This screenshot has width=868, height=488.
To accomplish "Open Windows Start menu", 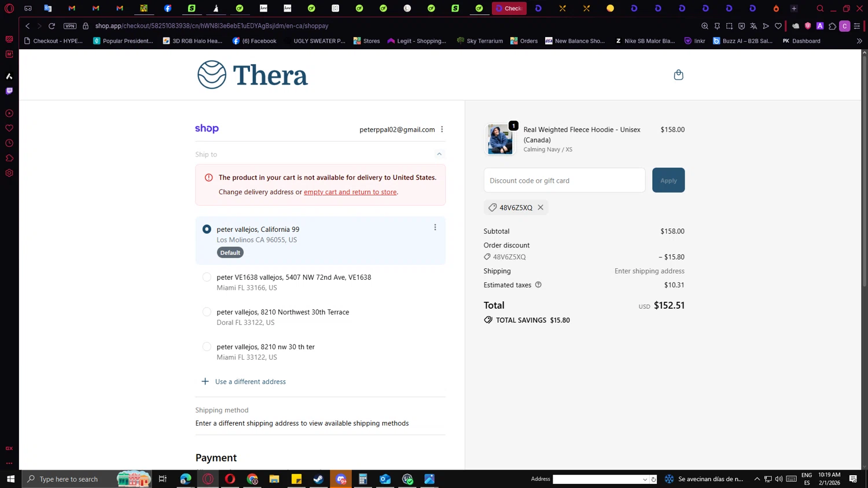I will point(10,479).
